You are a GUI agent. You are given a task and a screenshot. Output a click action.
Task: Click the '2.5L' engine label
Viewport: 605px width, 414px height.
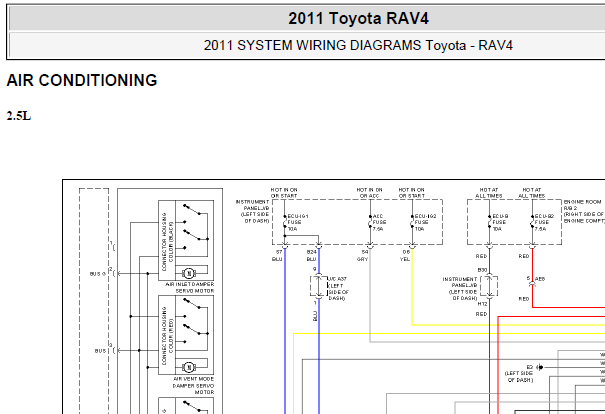pyautogui.click(x=19, y=116)
